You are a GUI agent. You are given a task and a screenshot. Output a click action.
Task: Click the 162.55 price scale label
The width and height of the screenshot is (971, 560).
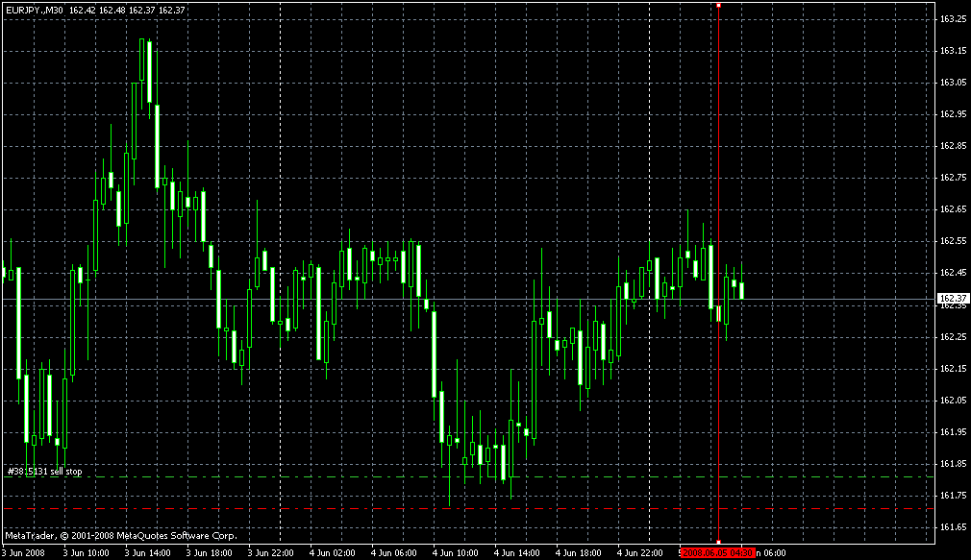coord(953,241)
